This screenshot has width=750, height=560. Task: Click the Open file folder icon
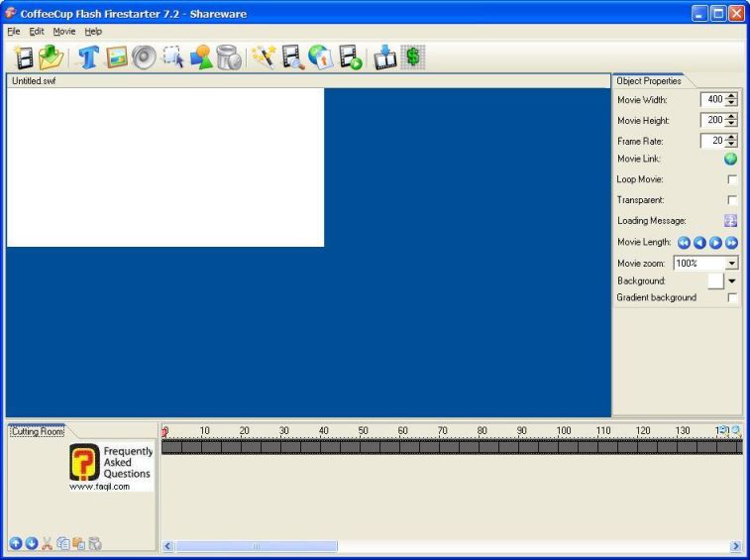click(51, 57)
